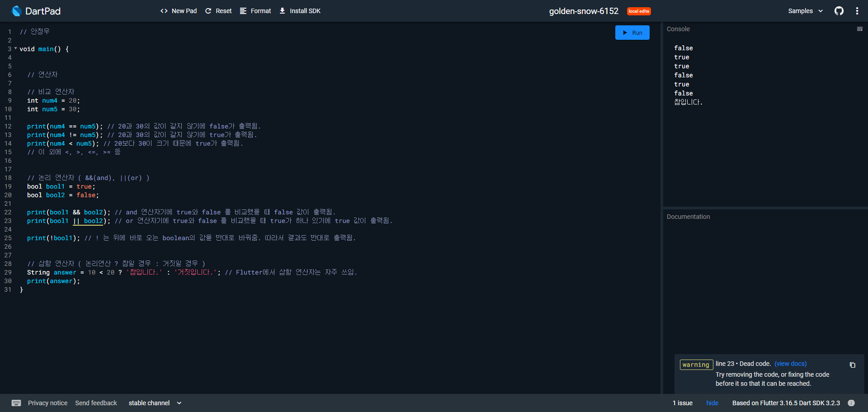
Task: Click 'print(!bool1);' line
Action: 53,238
